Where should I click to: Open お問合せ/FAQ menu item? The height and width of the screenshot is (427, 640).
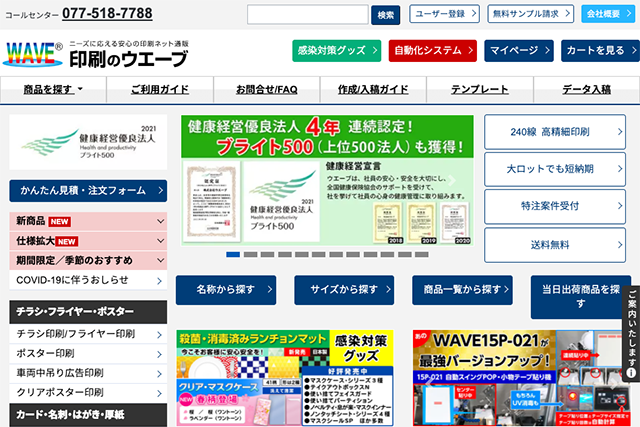click(x=267, y=89)
